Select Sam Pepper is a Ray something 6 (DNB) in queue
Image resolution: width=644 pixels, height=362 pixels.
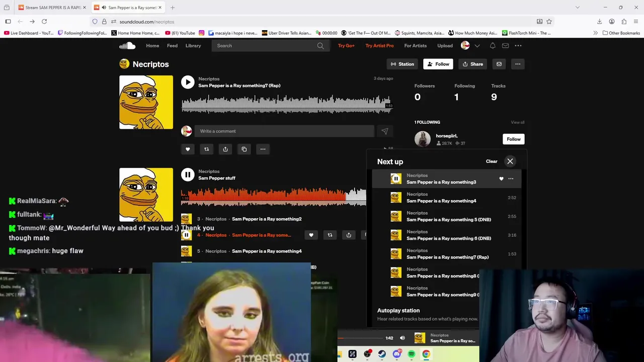point(449,238)
